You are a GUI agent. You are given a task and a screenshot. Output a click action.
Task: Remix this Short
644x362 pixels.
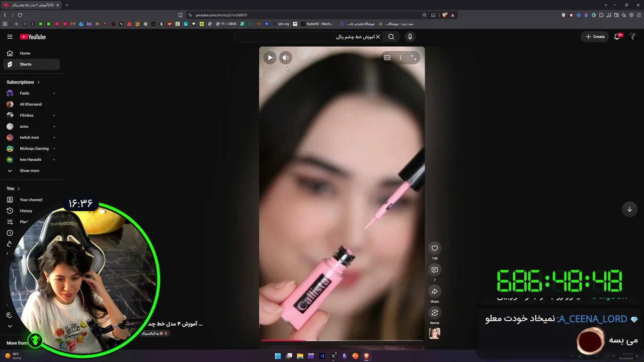pos(435,313)
